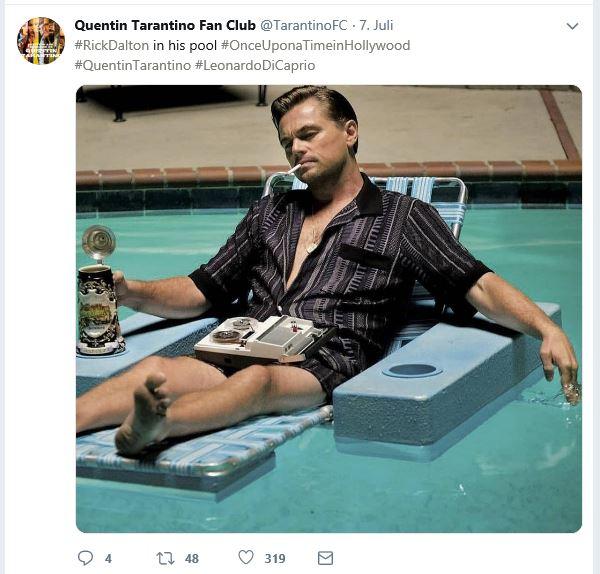
Task: Click the retweet arrows icon
Action: point(165,558)
